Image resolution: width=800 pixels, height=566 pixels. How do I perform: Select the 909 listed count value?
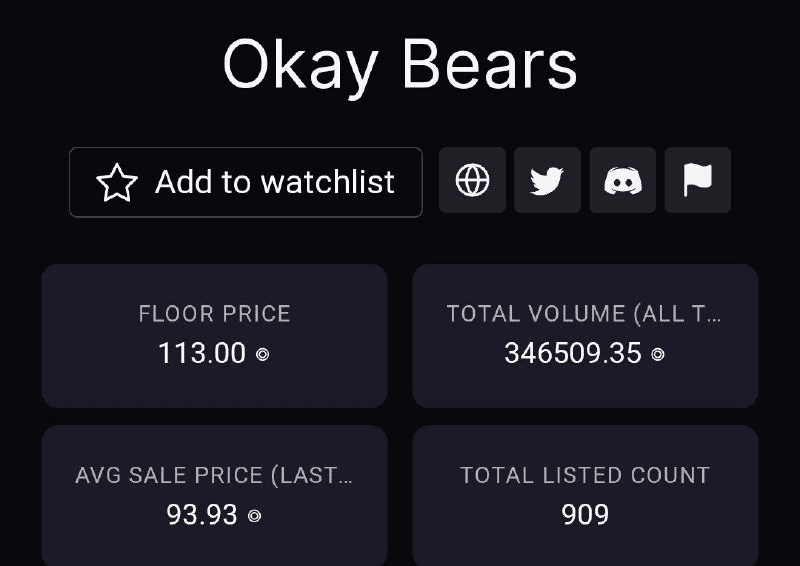tap(585, 515)
